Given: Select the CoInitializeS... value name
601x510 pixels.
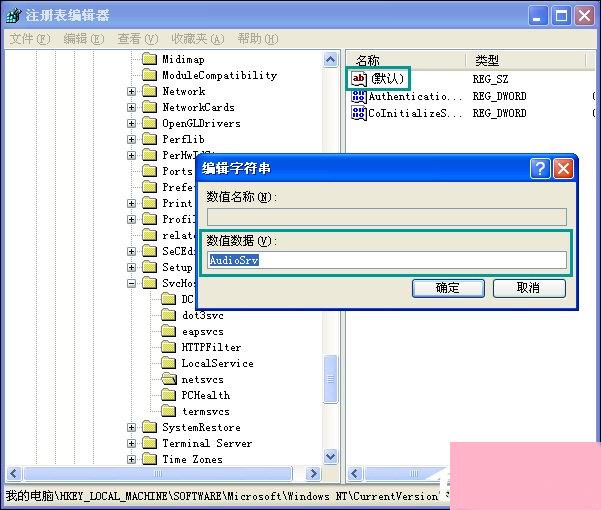Looking at the screenshot, I should click(415, 113).
